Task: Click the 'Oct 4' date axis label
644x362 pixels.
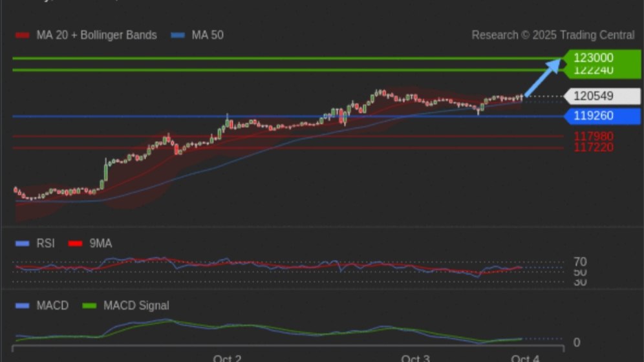Action: (525, 358)
